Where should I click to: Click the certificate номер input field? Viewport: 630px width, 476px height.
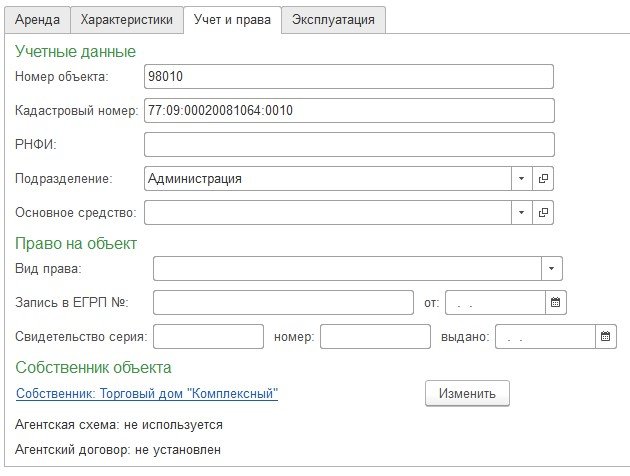coord(375,337)
